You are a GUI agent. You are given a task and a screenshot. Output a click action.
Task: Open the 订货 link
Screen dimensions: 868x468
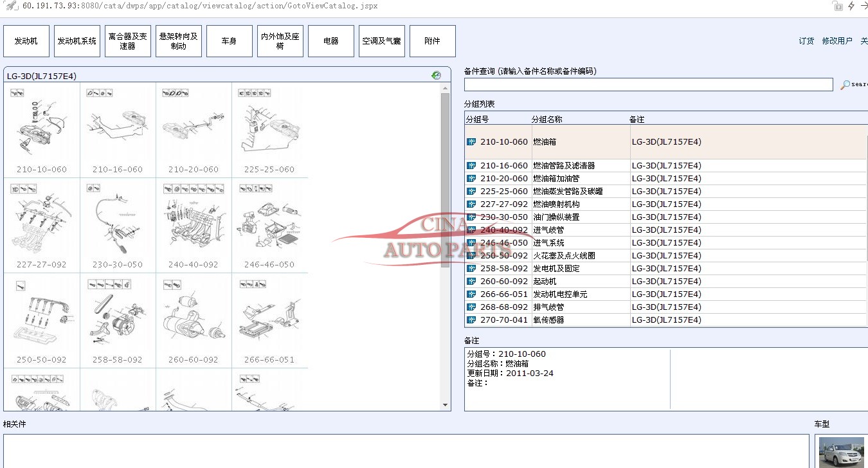[806, 41]
